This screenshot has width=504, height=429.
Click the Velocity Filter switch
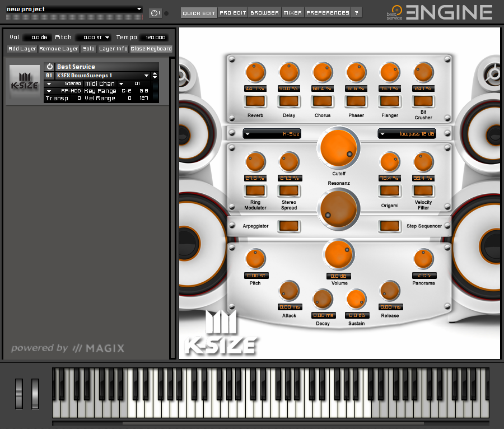[423, 191]
